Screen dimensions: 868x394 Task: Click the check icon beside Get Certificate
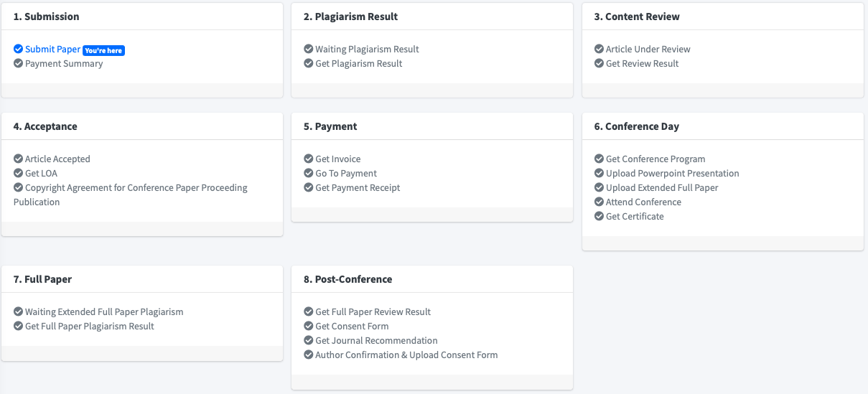pos(599,216)
